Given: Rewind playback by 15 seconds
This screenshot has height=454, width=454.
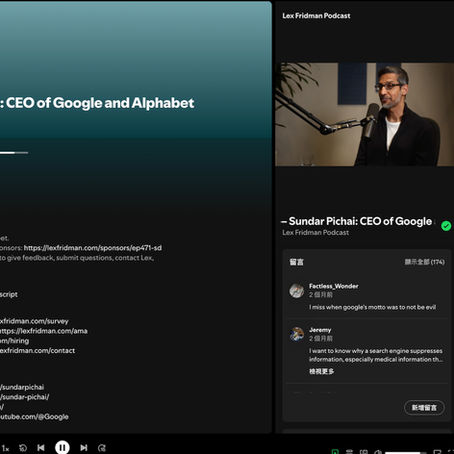Looking at the screenshot, I should tap(23, 448).
